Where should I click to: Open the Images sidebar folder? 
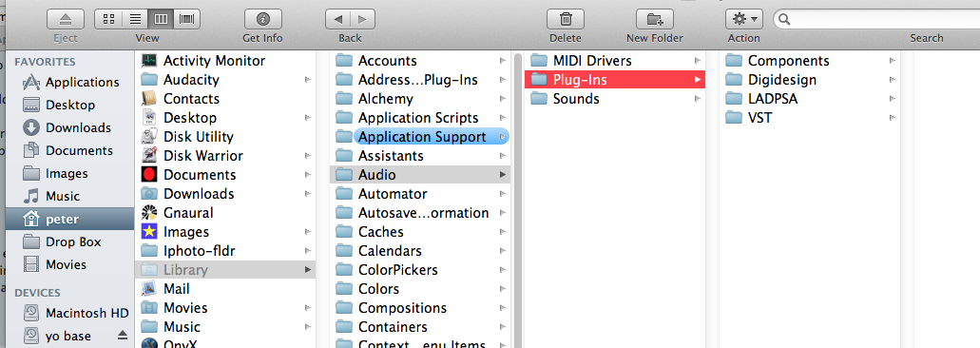(69, 174)
